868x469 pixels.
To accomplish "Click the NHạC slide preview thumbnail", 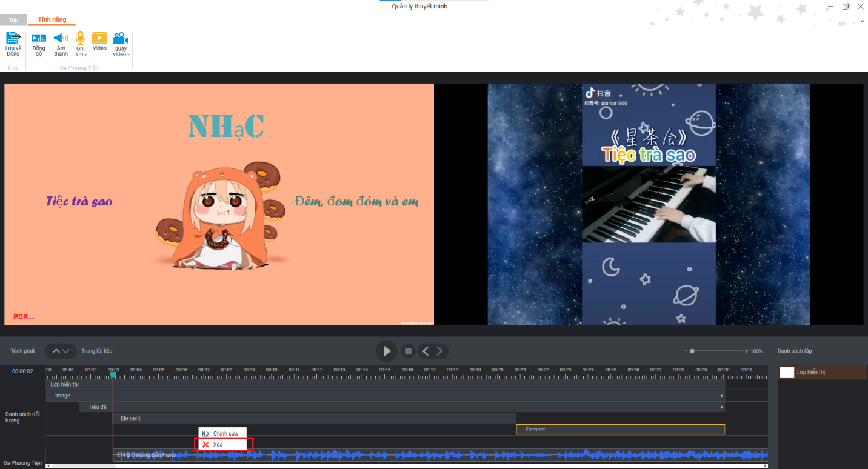I will pyautogui.click(x=219, y=204).
